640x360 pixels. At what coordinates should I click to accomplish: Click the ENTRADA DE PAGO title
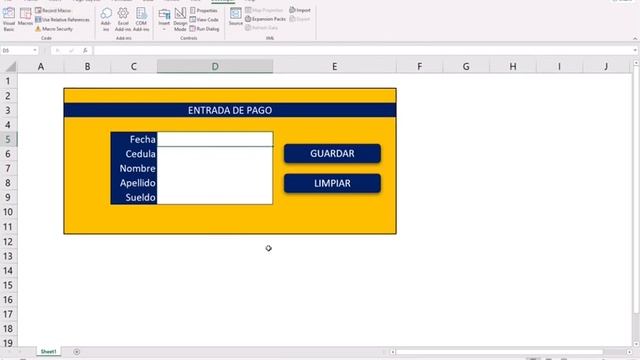tap(230, 110)
